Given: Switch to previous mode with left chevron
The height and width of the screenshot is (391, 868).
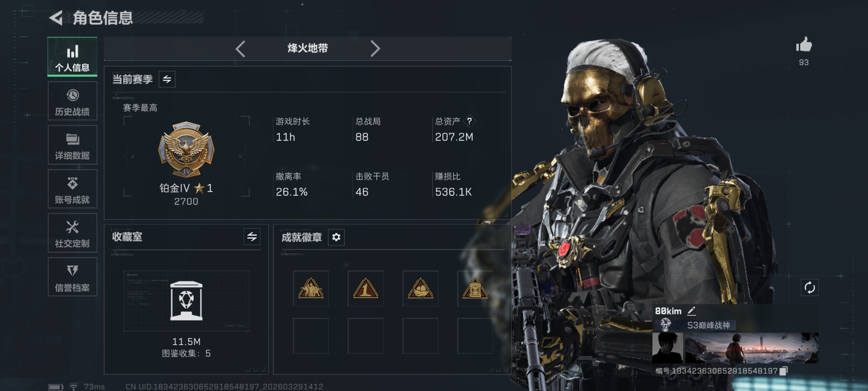Looking at the screenshot, I should point(240,49).
